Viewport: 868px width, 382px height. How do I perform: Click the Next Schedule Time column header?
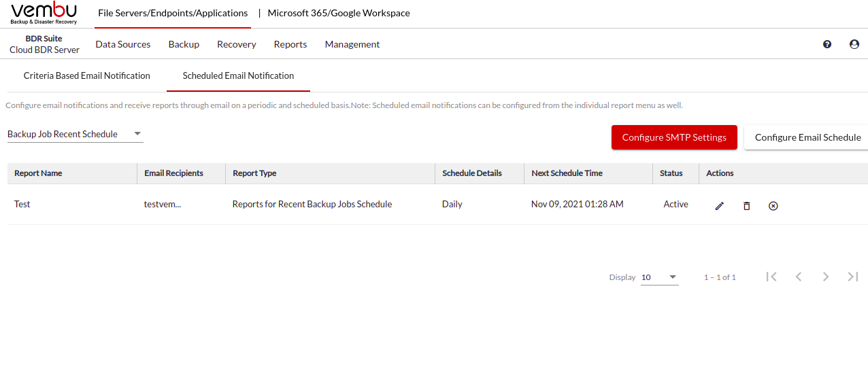(567, 173)
